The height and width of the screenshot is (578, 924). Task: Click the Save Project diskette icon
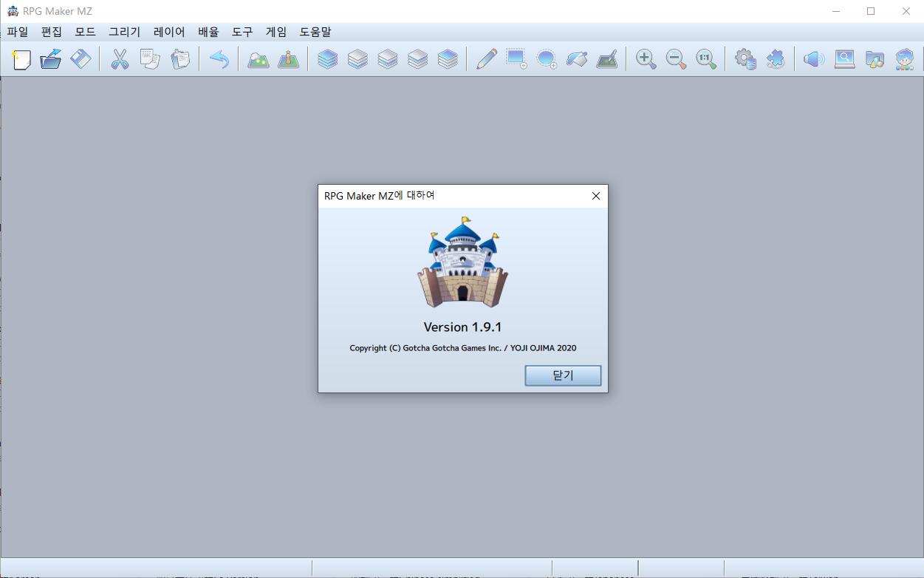point(81,59)
